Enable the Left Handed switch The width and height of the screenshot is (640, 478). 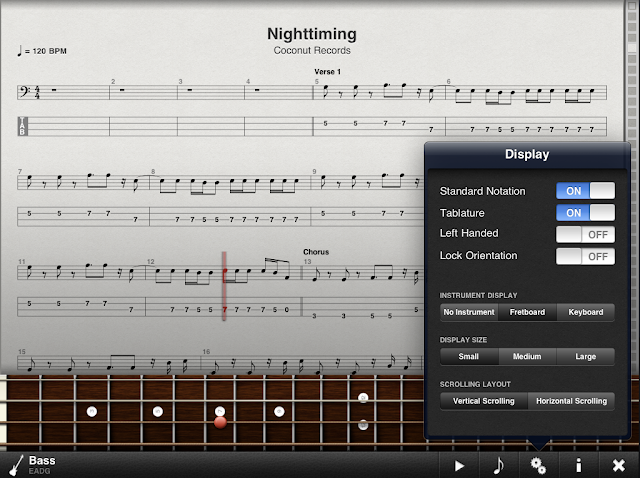coord(585,234)
